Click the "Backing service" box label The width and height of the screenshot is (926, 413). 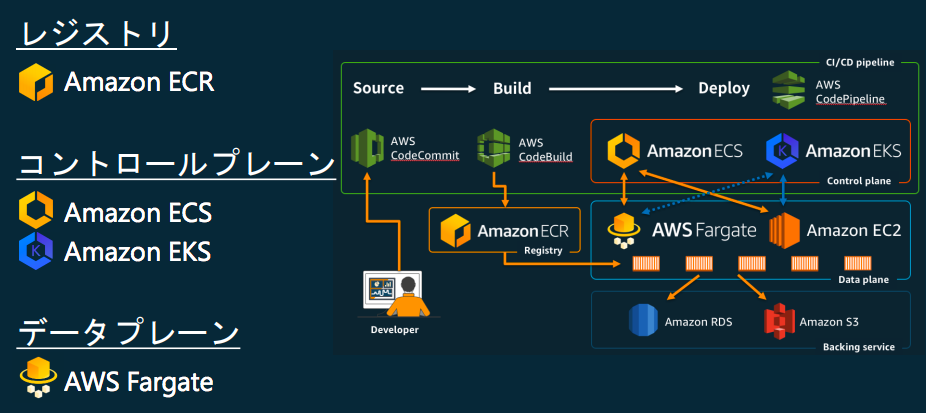(859, 347)
